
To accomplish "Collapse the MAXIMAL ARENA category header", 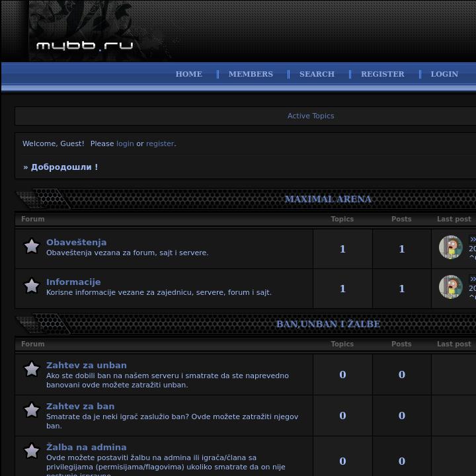I will tap(328, 199).
